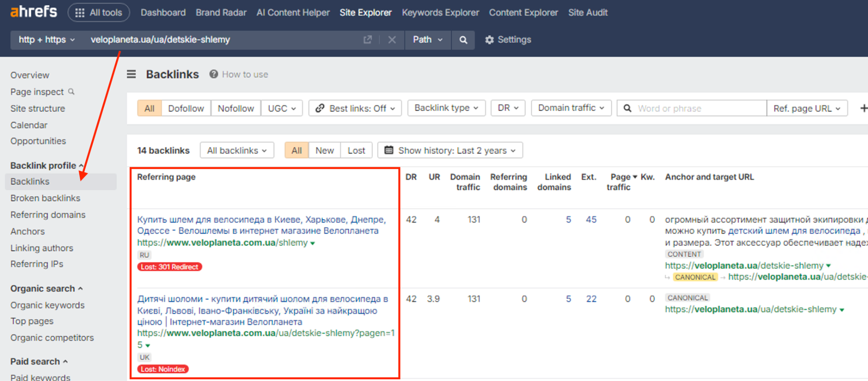Open the Domain traffic dropdown

(x=571, y=108)
